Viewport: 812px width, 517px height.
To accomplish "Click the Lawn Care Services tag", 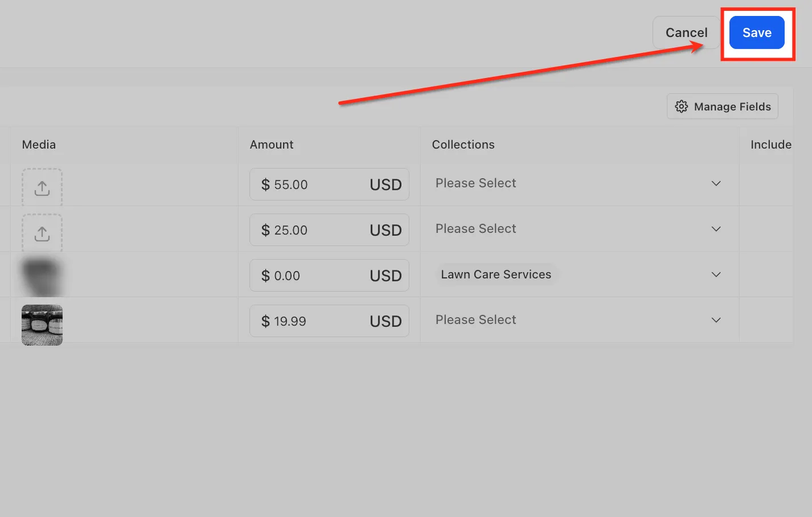I will pyautogui.click(x=496, y=274).
